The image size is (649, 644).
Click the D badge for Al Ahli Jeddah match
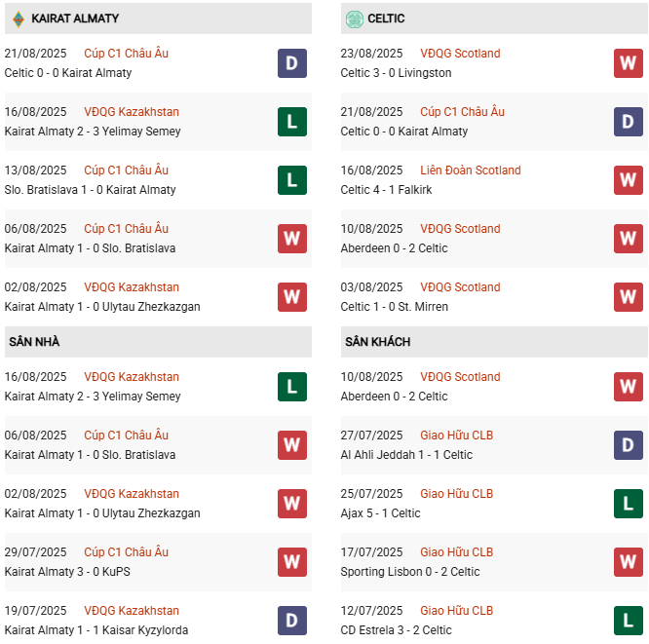(629, 445)
